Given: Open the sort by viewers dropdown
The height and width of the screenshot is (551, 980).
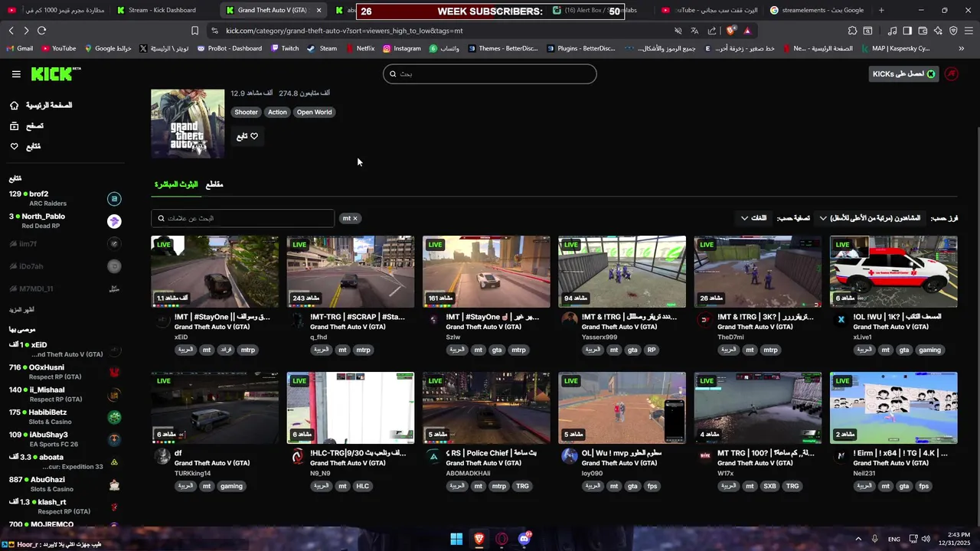Looking at the screenshot, I should tap(871, 218).
